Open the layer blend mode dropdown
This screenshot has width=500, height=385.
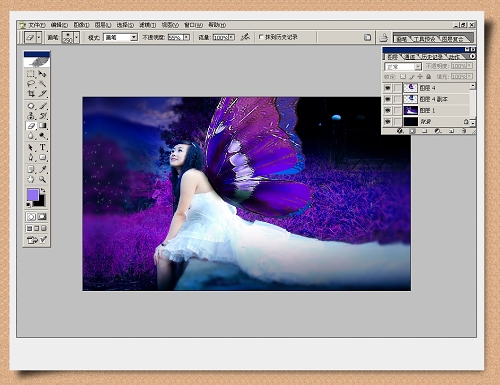(x=418, y=67)
